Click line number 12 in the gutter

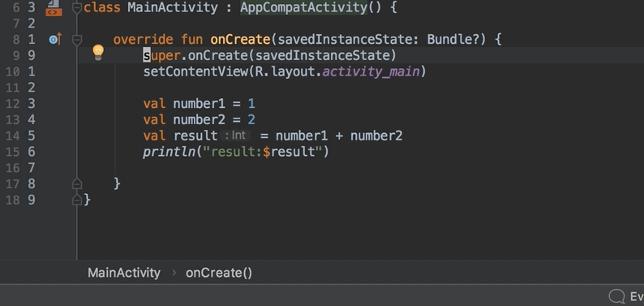(x=12, y=104)
